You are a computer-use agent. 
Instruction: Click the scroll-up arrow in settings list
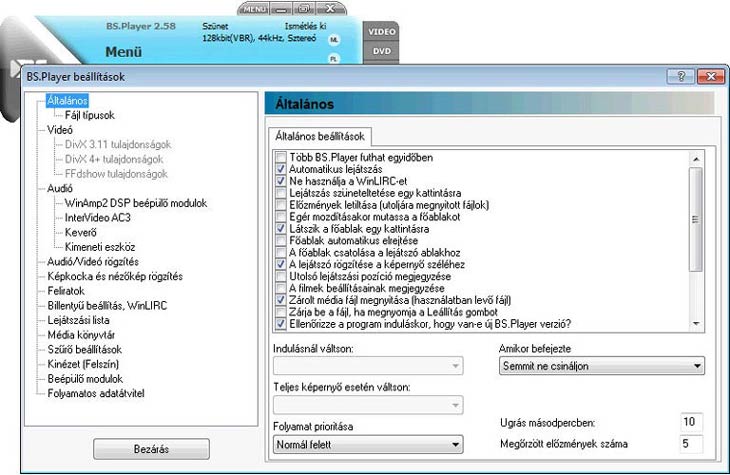click(696, 157)
